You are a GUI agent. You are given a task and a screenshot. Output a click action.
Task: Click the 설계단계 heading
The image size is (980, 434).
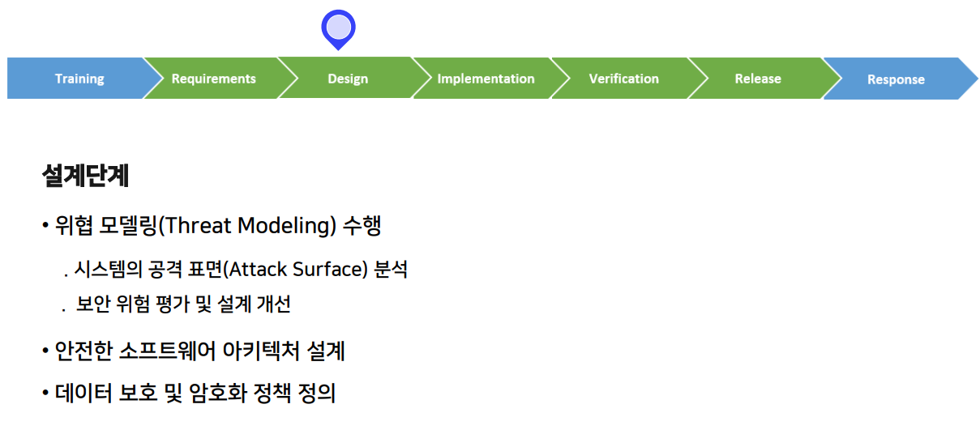click(85, 176)
